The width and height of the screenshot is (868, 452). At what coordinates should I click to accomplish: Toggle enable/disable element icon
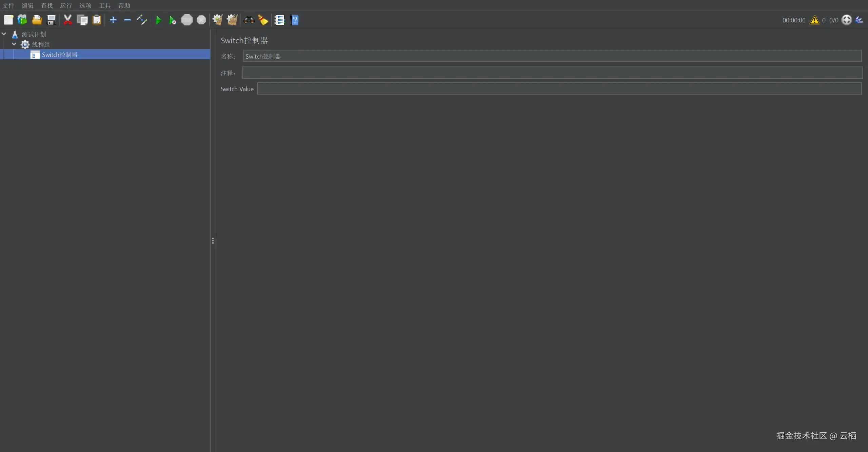pos(142,20)
